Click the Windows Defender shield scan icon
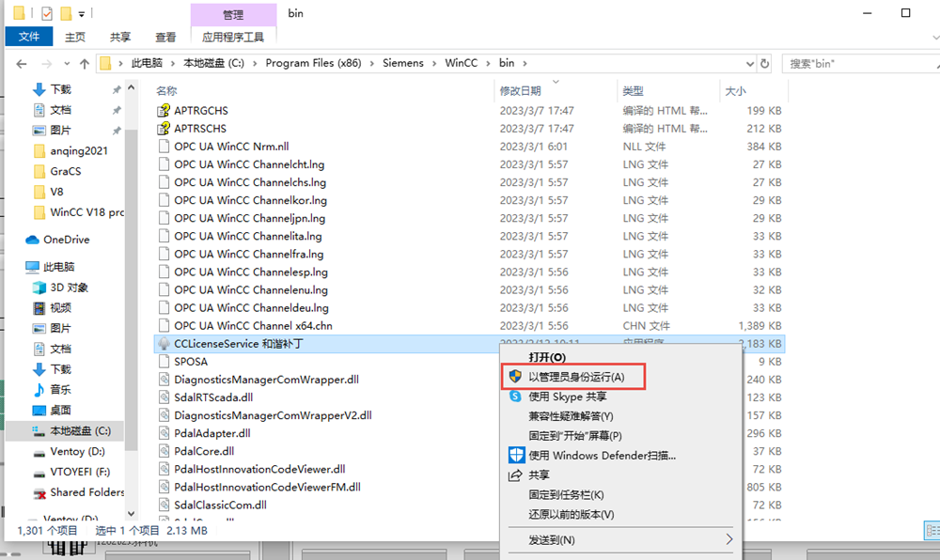 [x=516, y=456]
